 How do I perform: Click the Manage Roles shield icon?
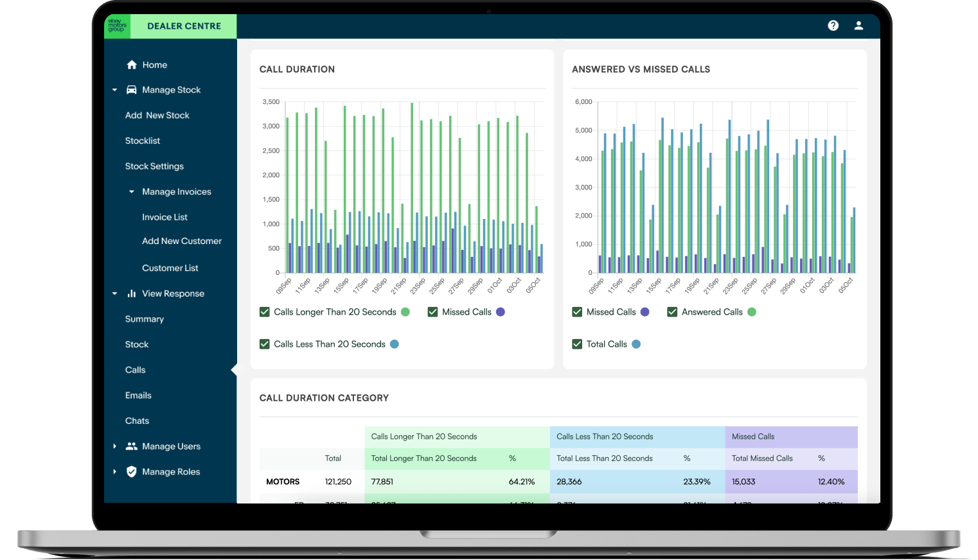131,472
